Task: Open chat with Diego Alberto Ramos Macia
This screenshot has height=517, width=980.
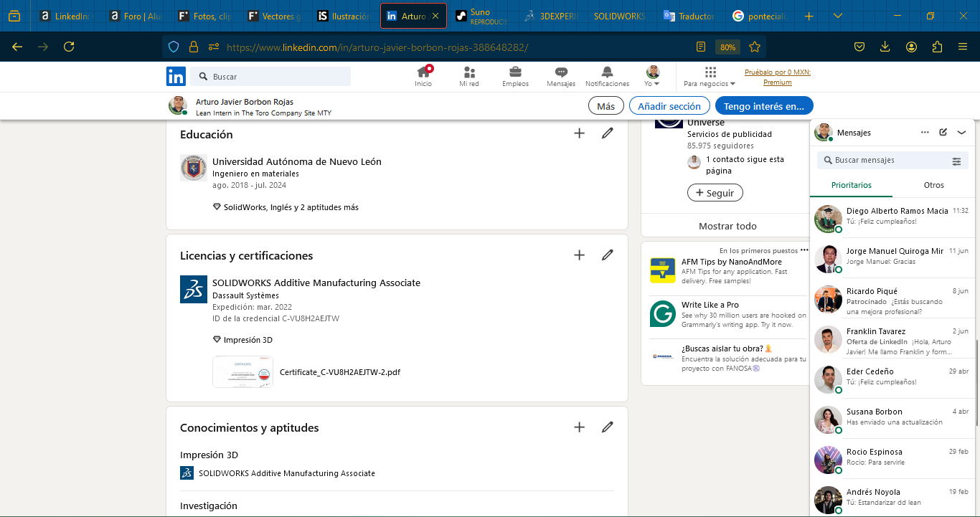Action: point(892,217)
